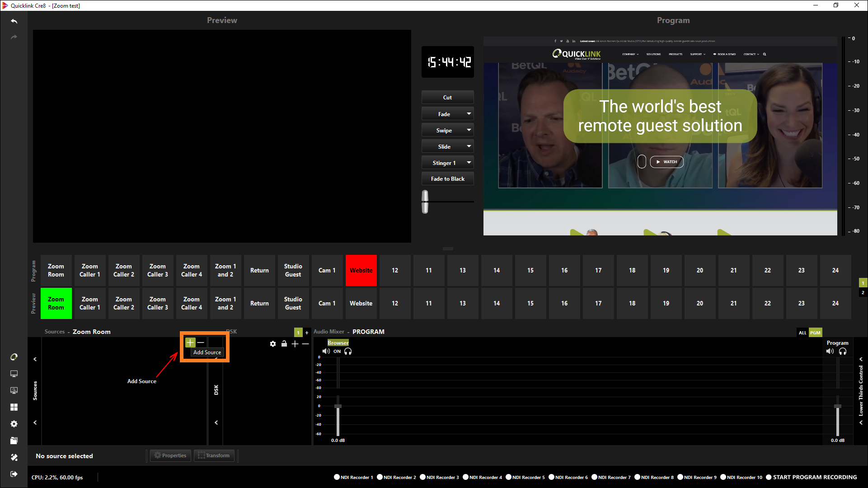Toggle NDI Recorder 1 radio button
868x488 pixels.
[337, 477]
